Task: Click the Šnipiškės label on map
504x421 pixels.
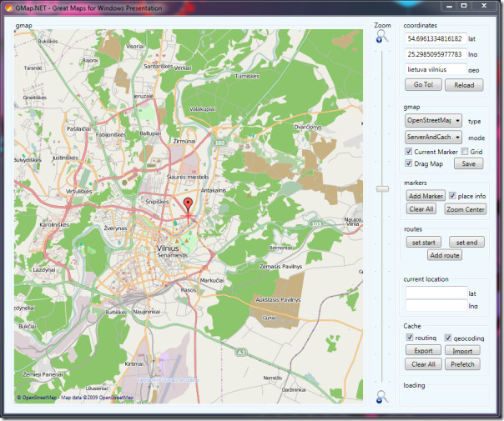Action: click(157, 202)
